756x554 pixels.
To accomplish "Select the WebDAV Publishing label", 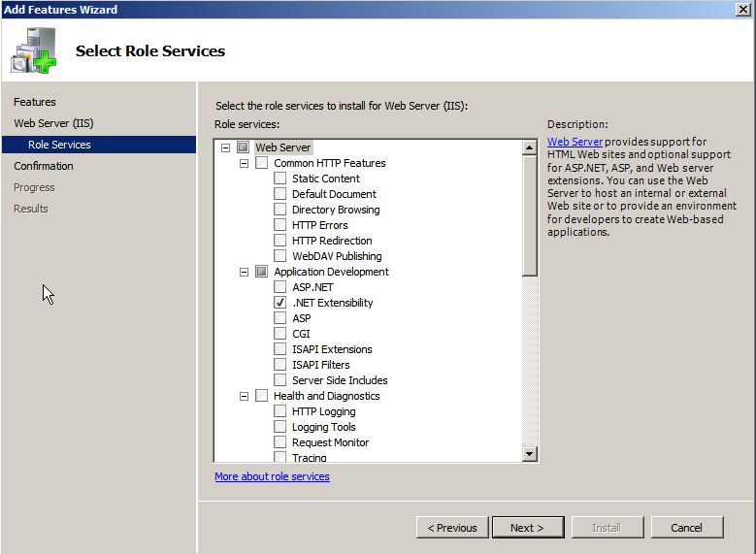I will [337, 256].
